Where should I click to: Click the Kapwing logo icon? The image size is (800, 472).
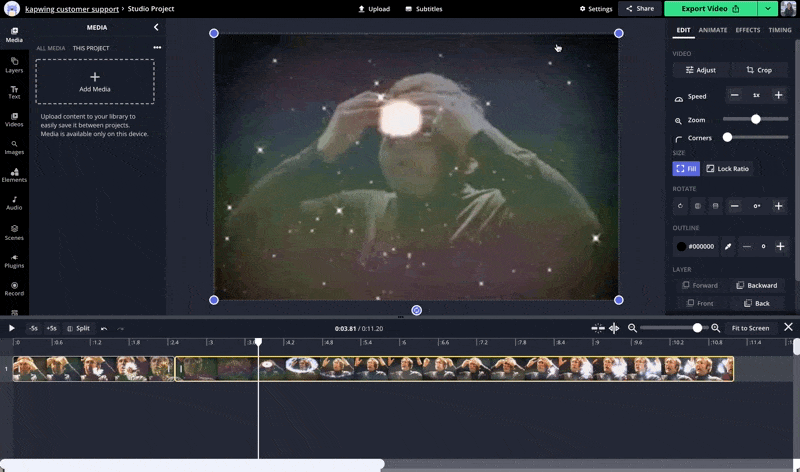[x=12, y=8]
